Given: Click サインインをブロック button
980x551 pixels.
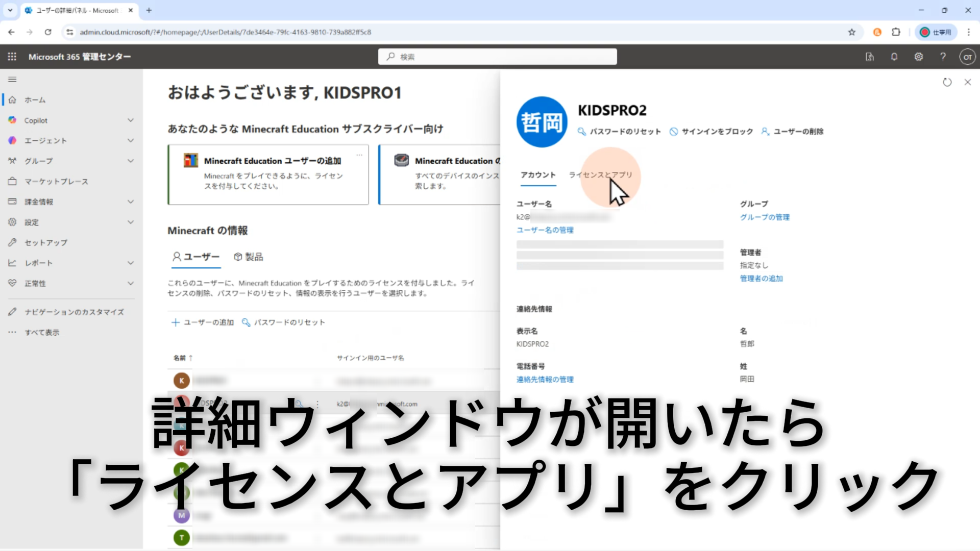Looking at the screenshot, I should point(712,132).
